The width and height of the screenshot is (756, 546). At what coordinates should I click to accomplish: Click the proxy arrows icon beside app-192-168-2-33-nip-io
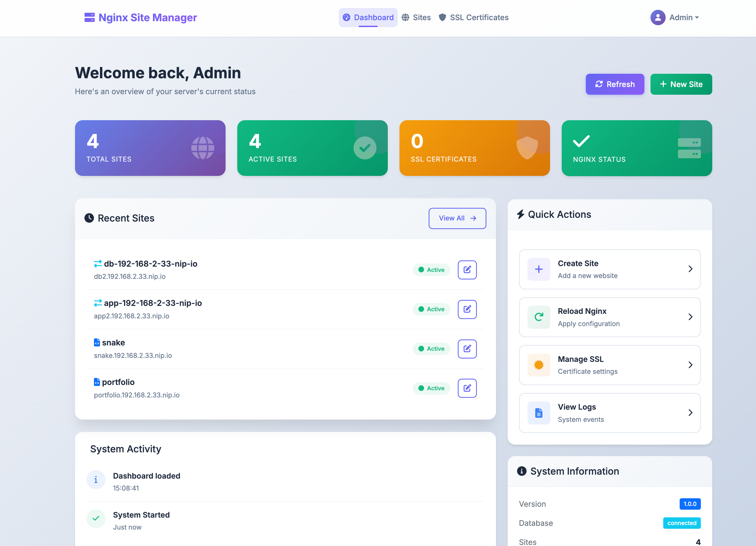[98, 303]
